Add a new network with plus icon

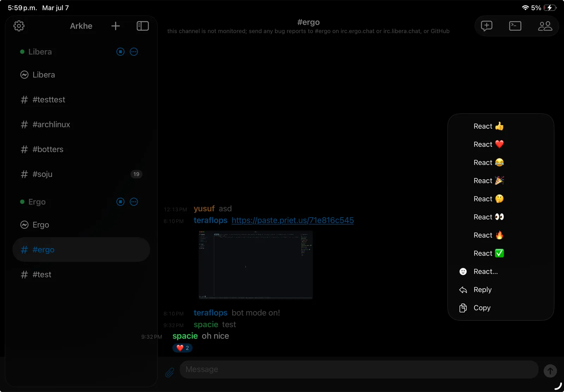[116, 26]
